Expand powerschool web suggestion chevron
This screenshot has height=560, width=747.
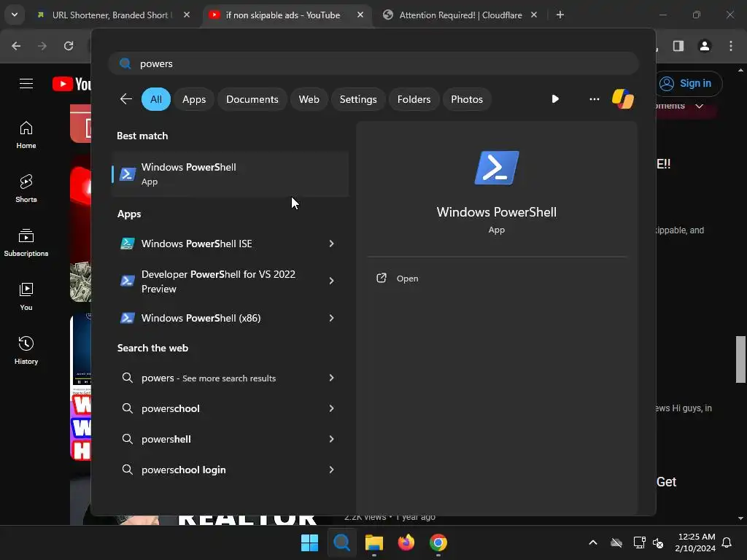point(331,408)
